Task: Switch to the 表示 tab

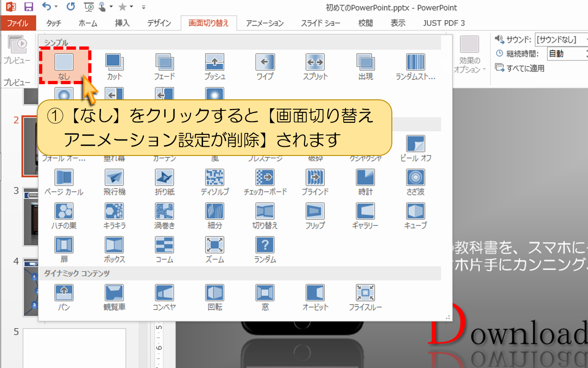Action: pyautogui.click(x=398, y=23)
